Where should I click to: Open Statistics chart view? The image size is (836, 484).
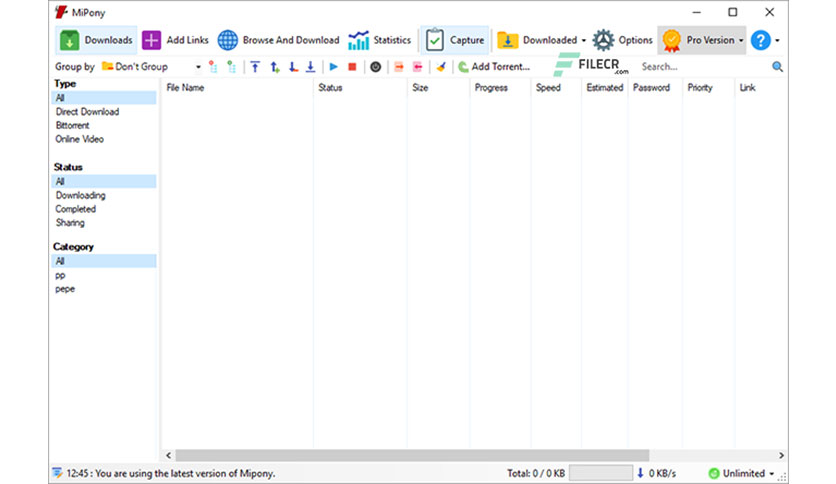pos(380,40)
